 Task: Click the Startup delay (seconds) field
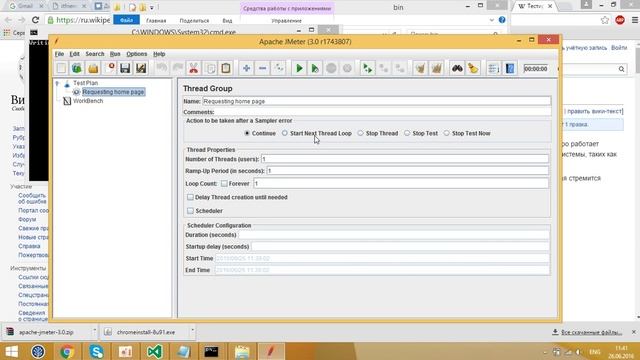coord(400,247)
